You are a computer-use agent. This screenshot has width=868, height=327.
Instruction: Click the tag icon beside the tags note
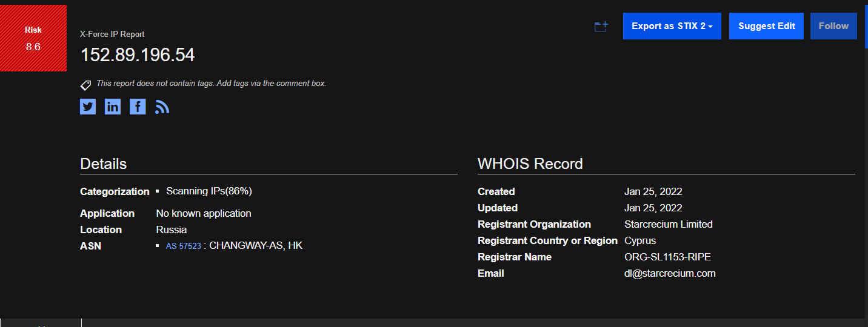[85, 85]
